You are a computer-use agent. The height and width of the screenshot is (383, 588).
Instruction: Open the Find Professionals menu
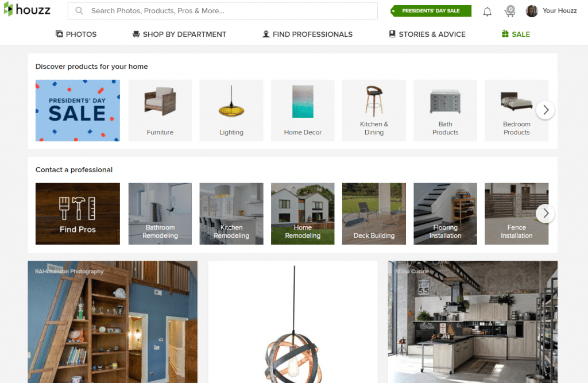coord(307,34)
